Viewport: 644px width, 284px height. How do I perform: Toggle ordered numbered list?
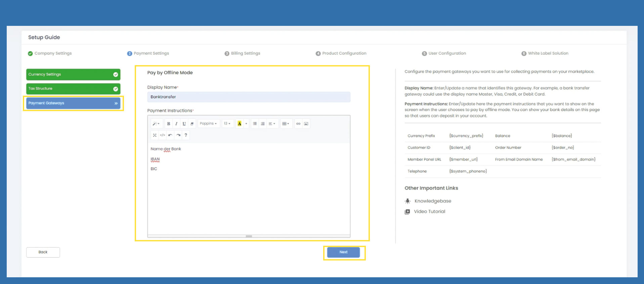click(263, 124)
